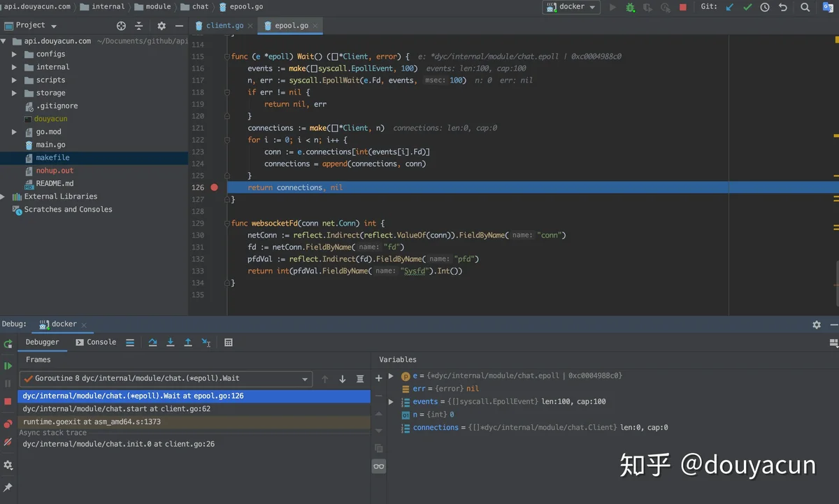The image size is (839, 504).
Task: Click Step Into debugger icon
Action: 171,343
